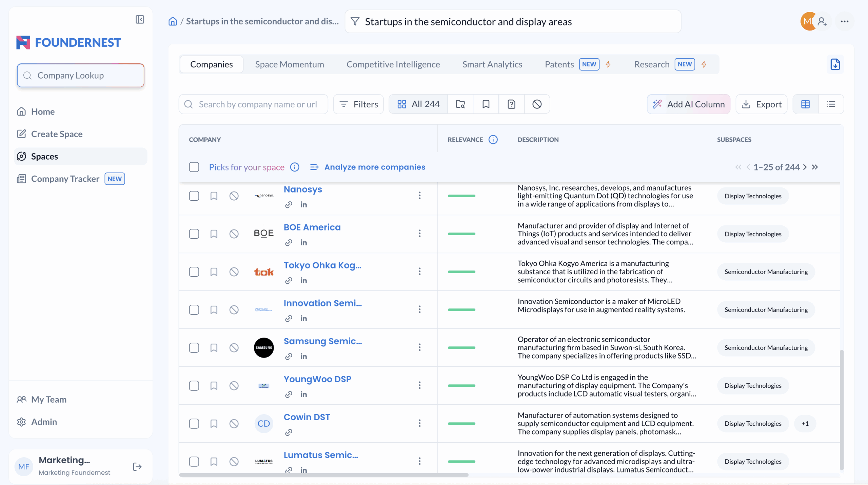The image size is (868, 485).
Task: Check the Cowin DST checkbox
Action: tap(194, 424)
